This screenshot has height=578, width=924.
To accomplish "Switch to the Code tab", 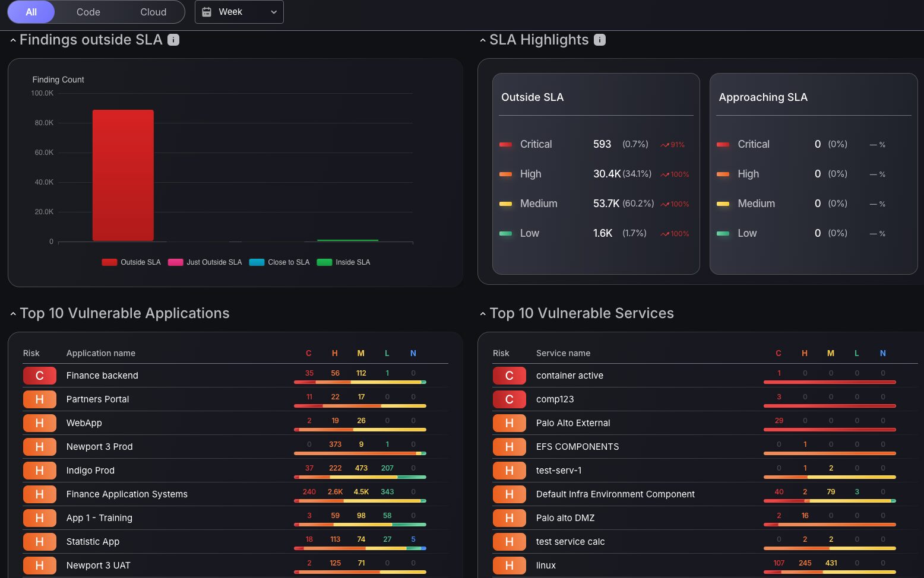I will click(88, 12).
